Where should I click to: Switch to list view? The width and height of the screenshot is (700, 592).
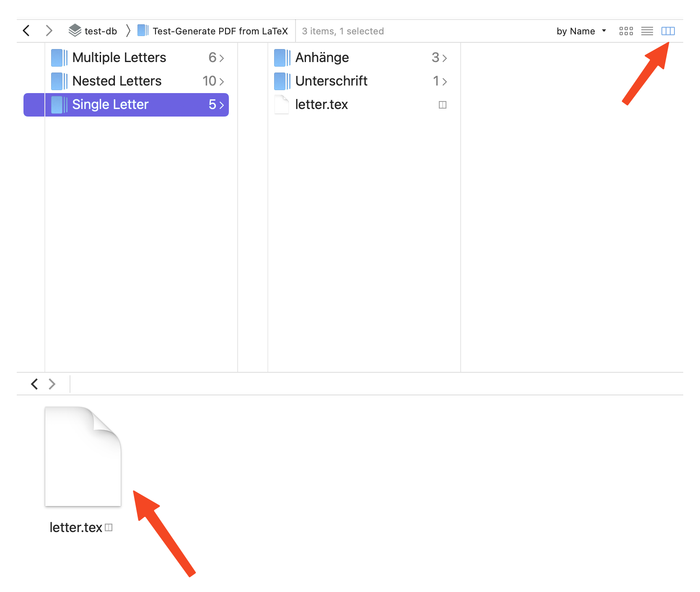click(x=647, y=31)
